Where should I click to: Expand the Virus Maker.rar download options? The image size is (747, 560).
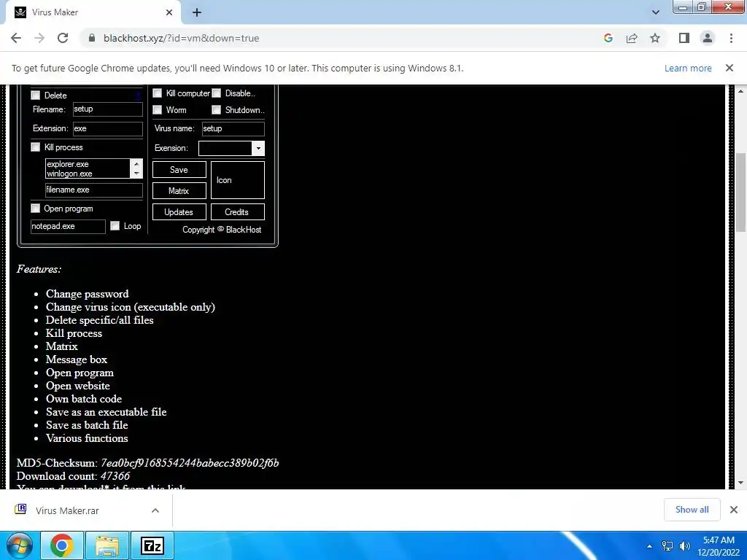155,510
